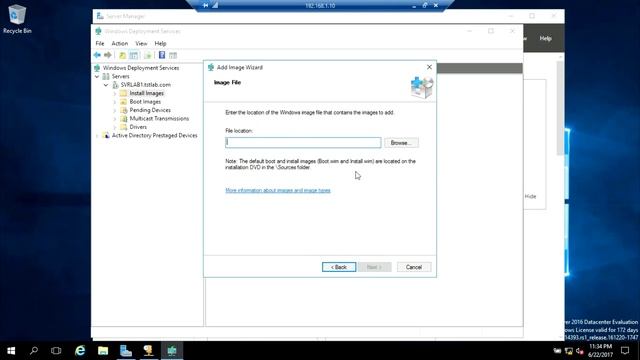Click the Windows Deployment Services taskbar icon
The width and height of the screenshot is (640, 360).
172,351
